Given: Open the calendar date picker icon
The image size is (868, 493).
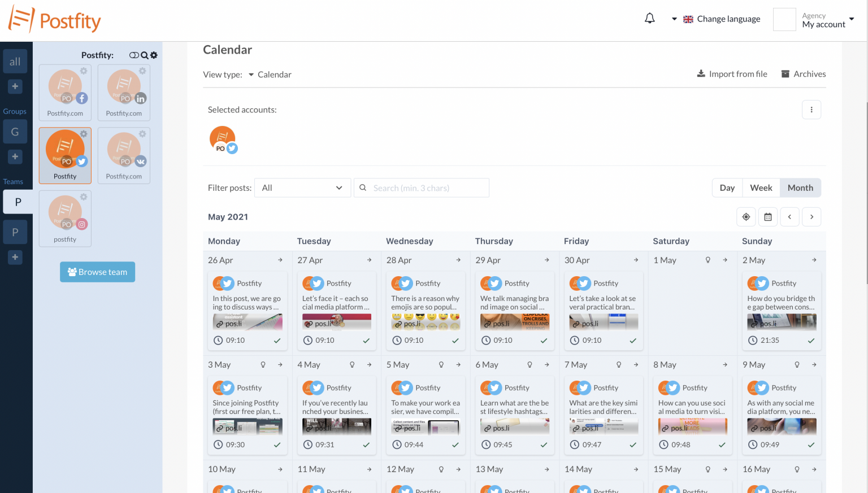Looking at the screenshot, I should 768,217.
